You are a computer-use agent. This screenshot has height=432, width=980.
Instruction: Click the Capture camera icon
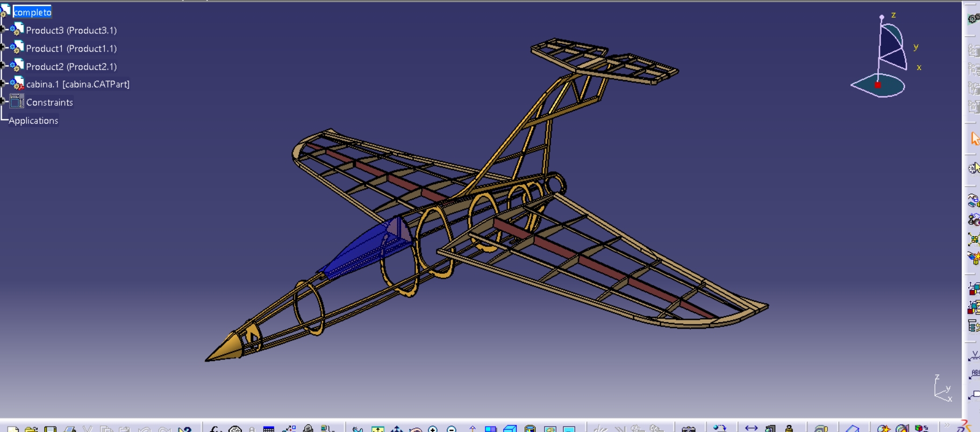point(688,429)
